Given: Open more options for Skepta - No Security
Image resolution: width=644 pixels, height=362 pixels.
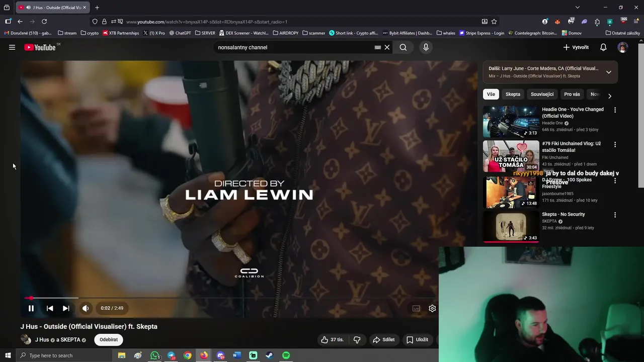Looking at the screenshot, I should pos(615,215).
